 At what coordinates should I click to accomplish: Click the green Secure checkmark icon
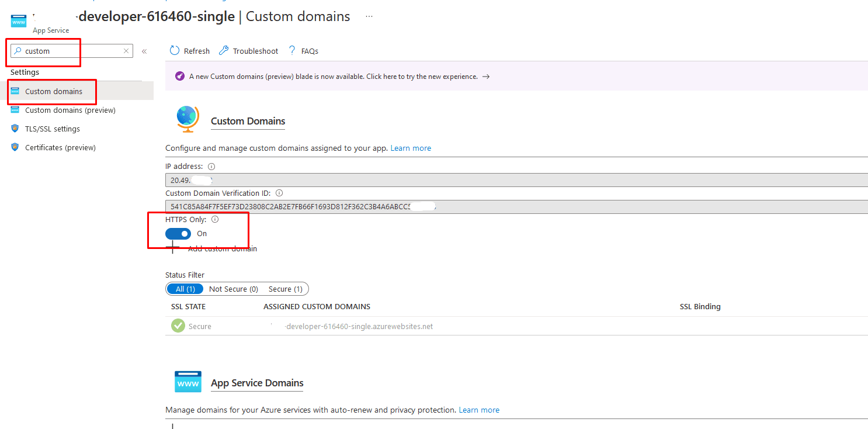pyautogui.click(x=178, y=326)
